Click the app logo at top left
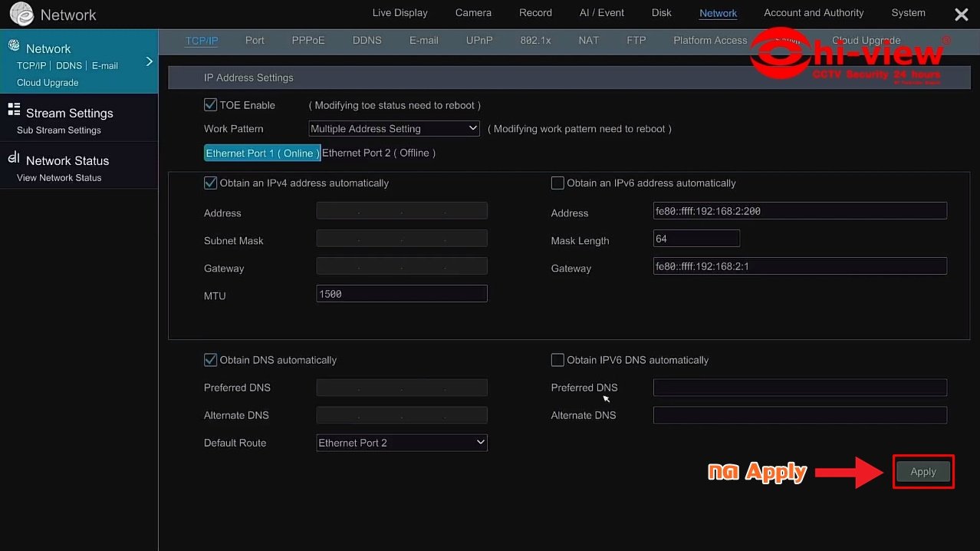The height and width of the screenshot is (551, 980). pyautogui.click(x=21, y=14)
